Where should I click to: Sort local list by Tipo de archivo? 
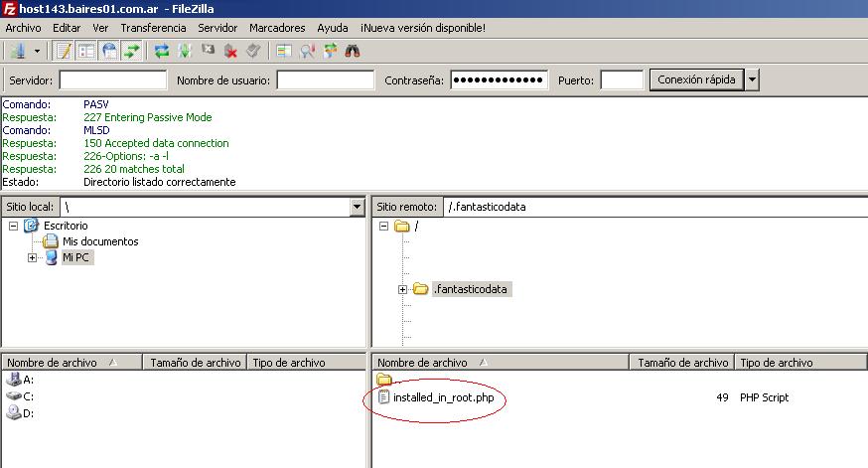[x=306, y=363]
